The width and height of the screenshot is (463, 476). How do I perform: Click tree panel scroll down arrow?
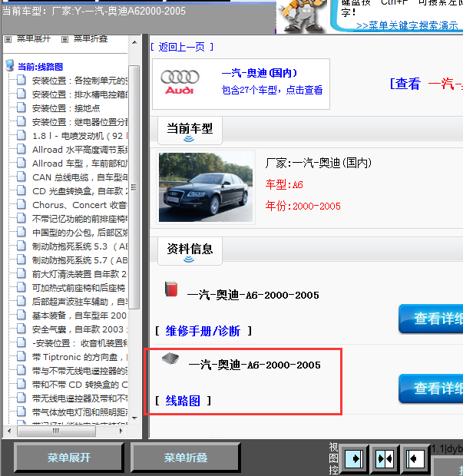point(134,418)
